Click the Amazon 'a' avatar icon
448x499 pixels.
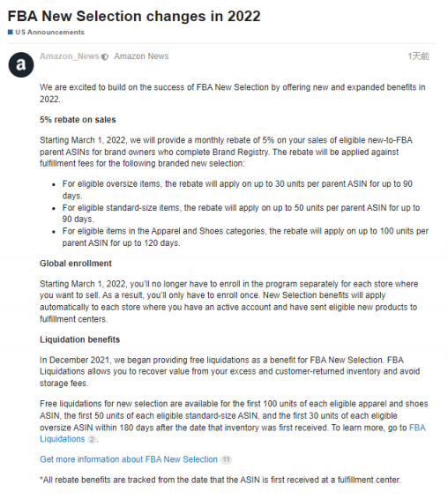click(21, 65)
